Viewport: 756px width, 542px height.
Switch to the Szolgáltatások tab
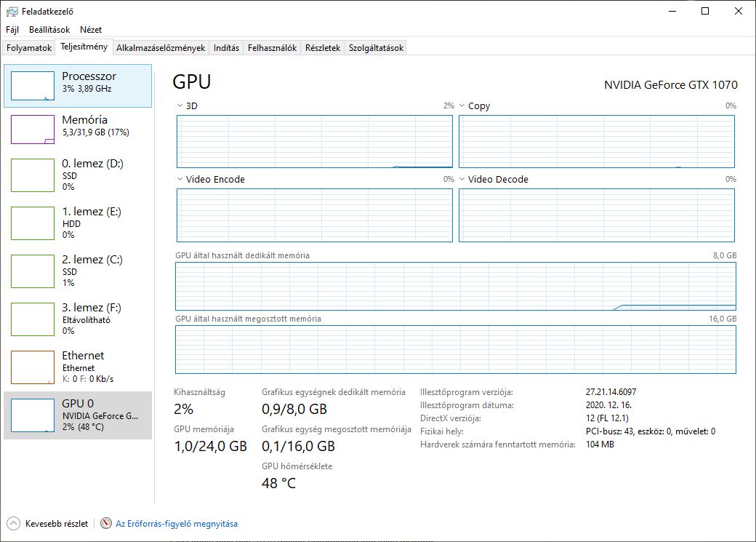376,48
